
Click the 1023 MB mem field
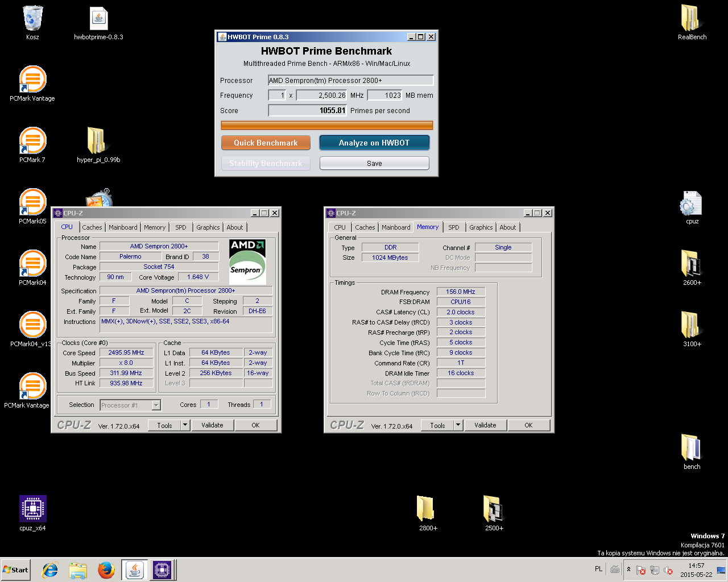click(385, 95)
